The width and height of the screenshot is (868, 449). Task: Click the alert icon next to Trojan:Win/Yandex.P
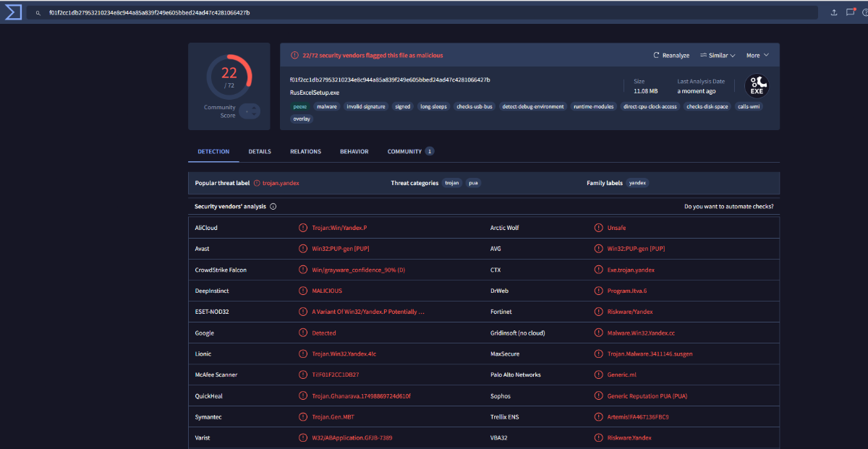pyautogui.click(x=303, y=228)
